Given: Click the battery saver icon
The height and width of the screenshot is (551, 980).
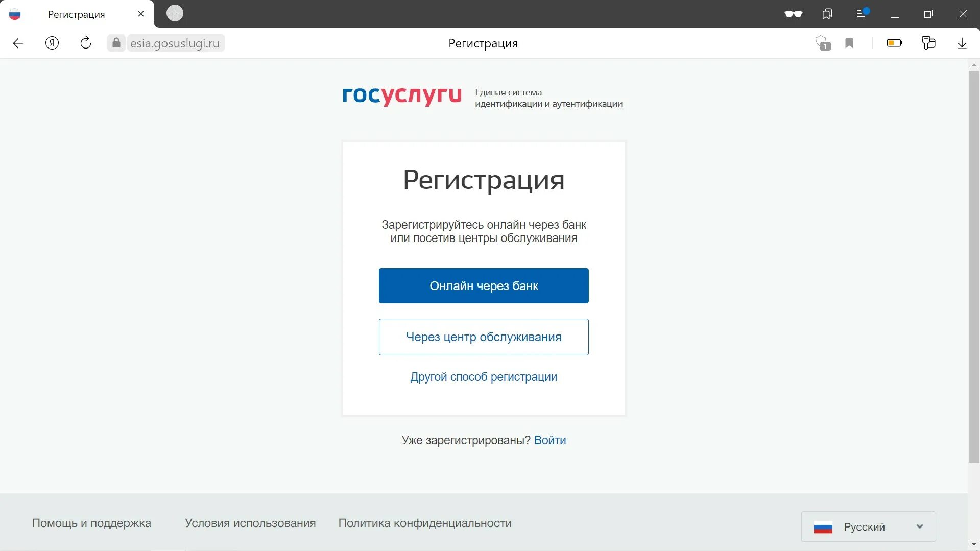Looking at the screenshot, I should tap(895, 43).
